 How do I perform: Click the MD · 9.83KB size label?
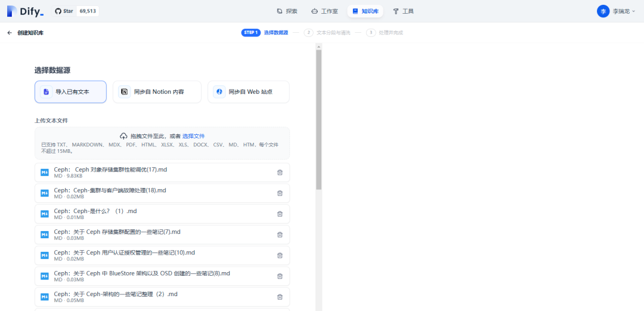[x=68, y=176]
